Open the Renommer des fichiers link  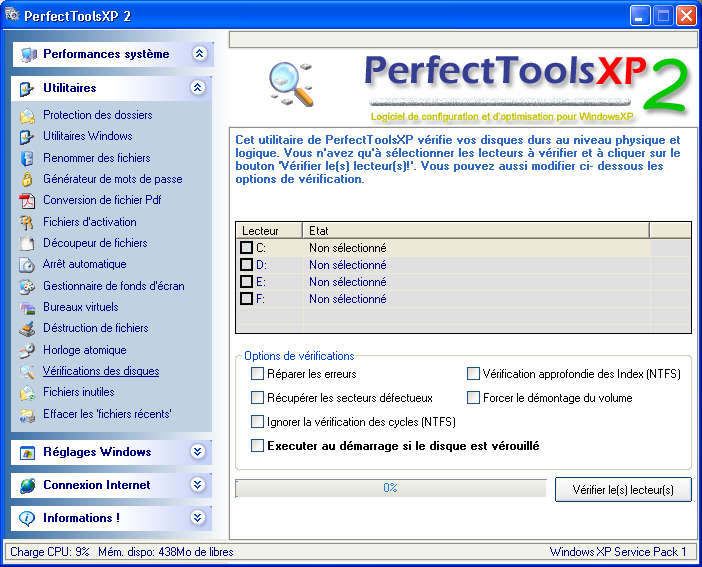(x=97, y=158)
